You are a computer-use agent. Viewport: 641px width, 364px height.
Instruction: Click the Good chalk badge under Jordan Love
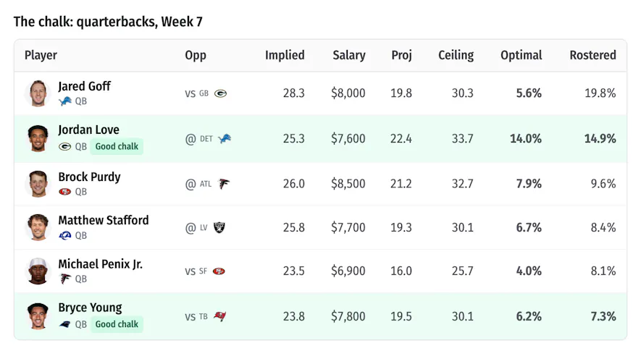point(117,147)
